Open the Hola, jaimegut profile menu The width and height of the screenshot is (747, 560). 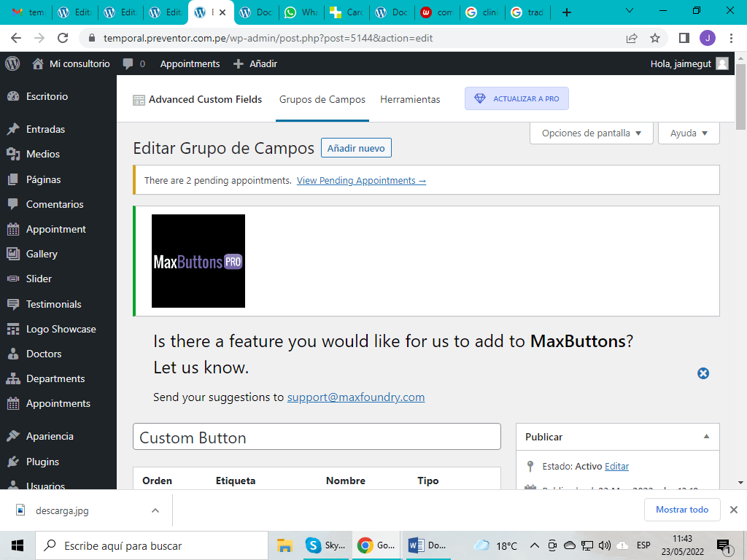689,64
